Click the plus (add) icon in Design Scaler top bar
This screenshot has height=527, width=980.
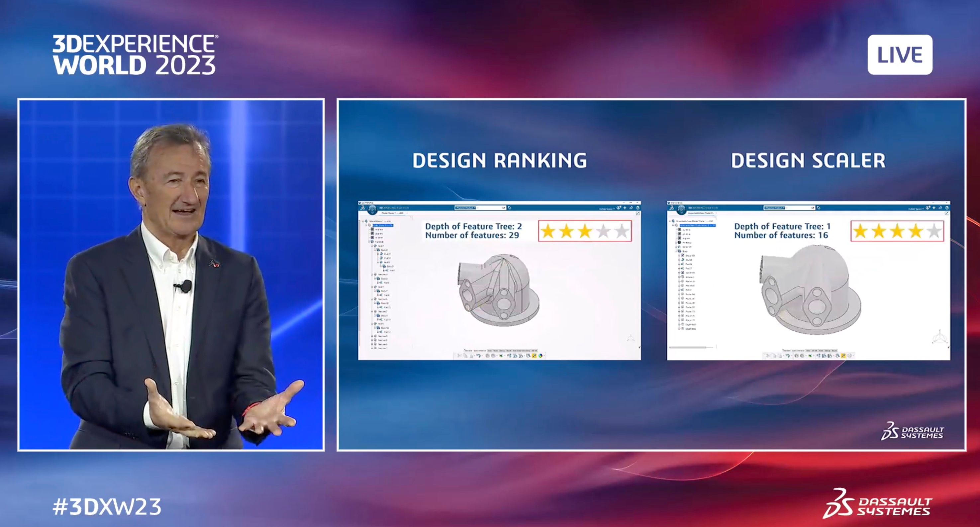(934, 208)
